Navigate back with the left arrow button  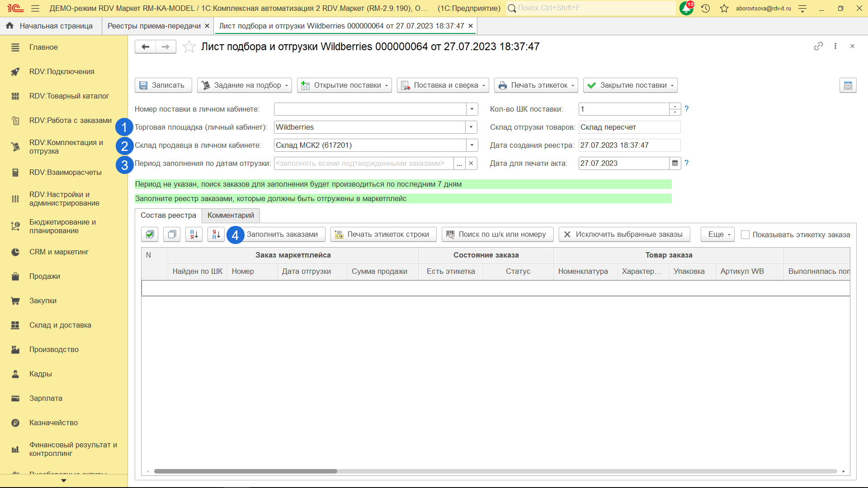tap(145, 47)
